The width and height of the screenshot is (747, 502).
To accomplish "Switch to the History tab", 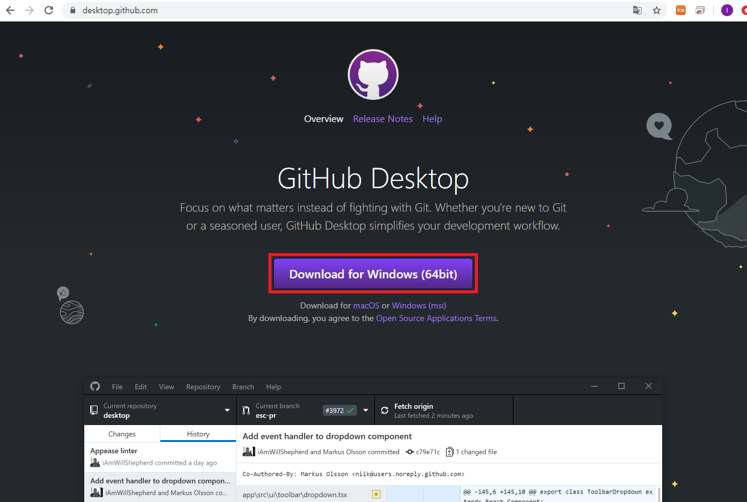I will coord(198,434).
